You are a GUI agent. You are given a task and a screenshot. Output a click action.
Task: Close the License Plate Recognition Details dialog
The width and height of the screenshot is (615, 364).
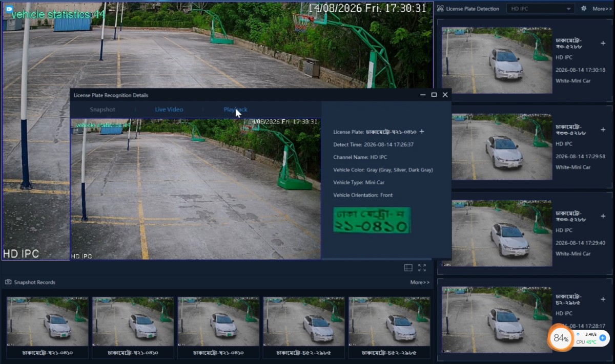[x=445, y=95]
